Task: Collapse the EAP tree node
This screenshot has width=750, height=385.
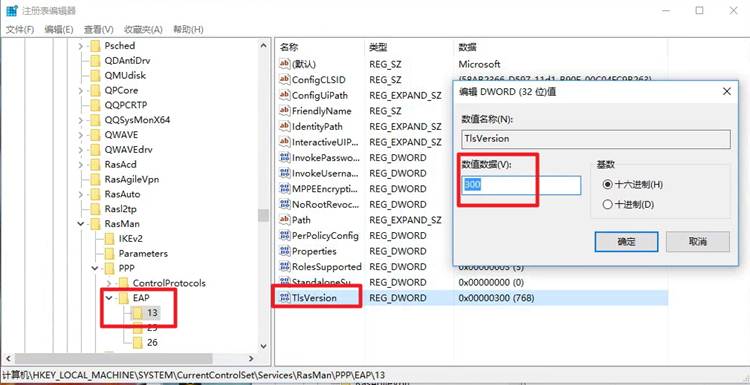Action: tap(109, 297)
